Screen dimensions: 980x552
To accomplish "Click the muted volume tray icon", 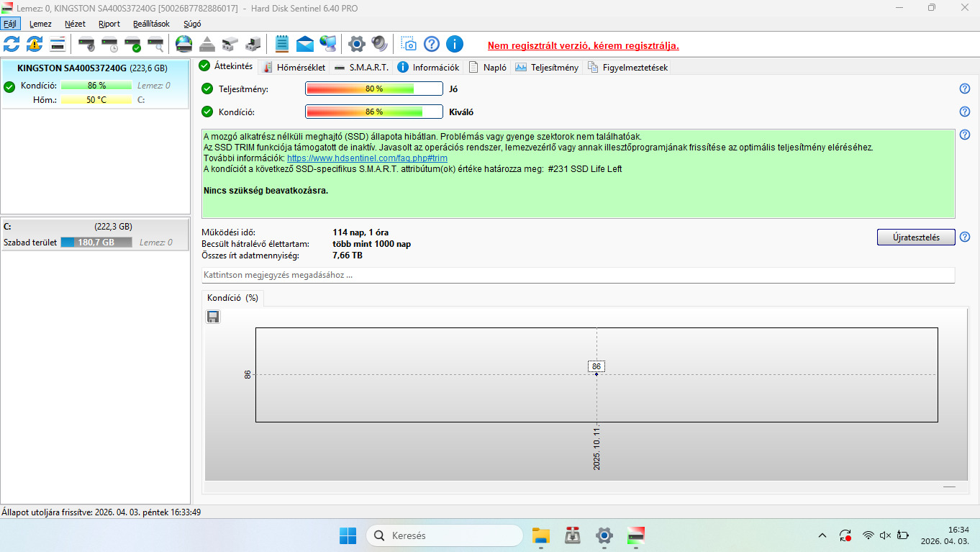I will click(886, 535).
